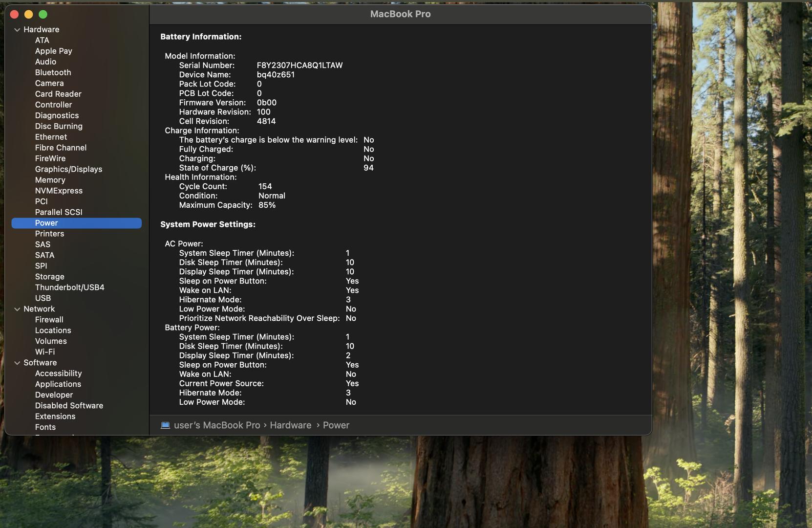Click device name bq40z651
812x528 pixels.
pos(276,75)
